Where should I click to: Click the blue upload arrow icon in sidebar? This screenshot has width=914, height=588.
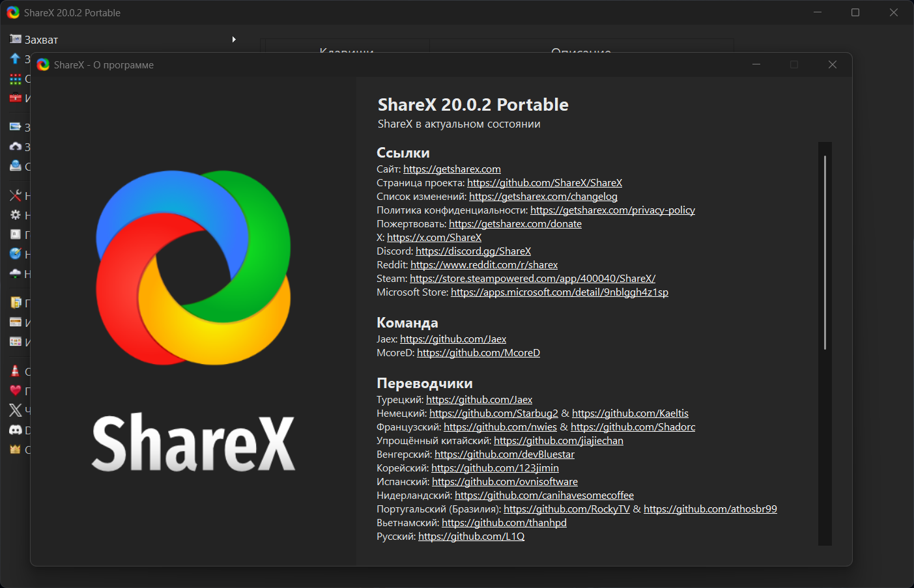16,59
